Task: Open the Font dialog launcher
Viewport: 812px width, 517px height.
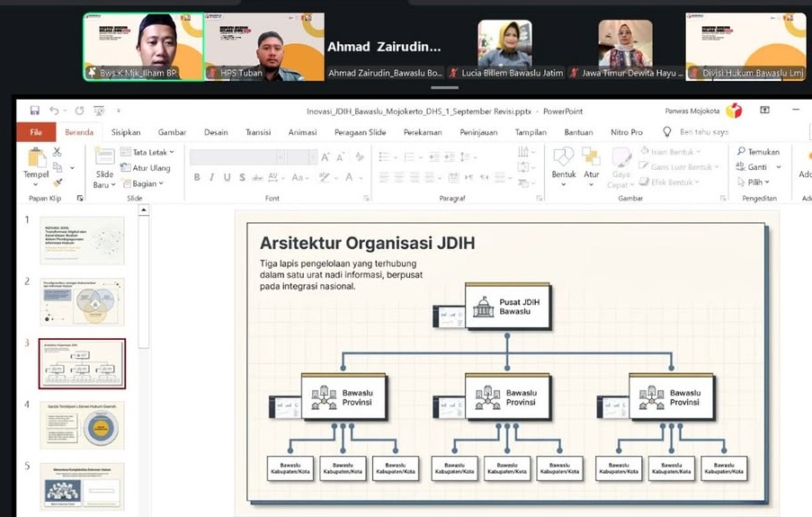Action: [x=366, y=198]
